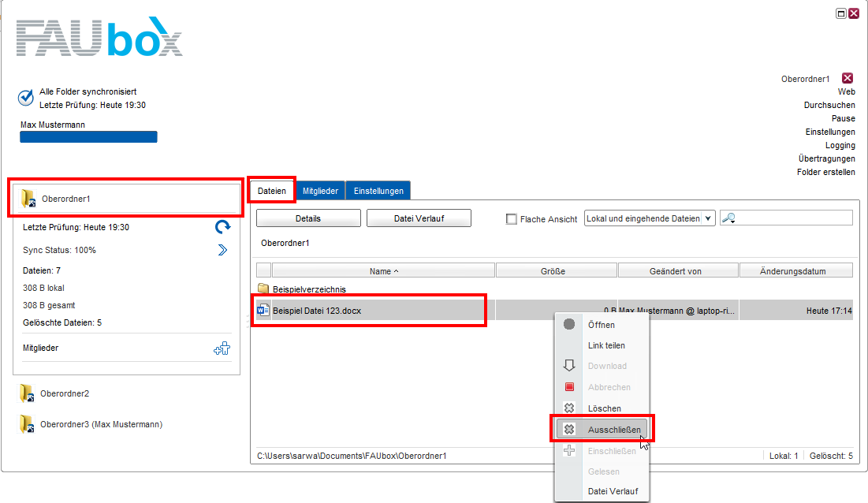Open the top-right Einstellungen link
The height and width of the screenshot is (503, 868).
pyautogui.click(x=830, y=132)
